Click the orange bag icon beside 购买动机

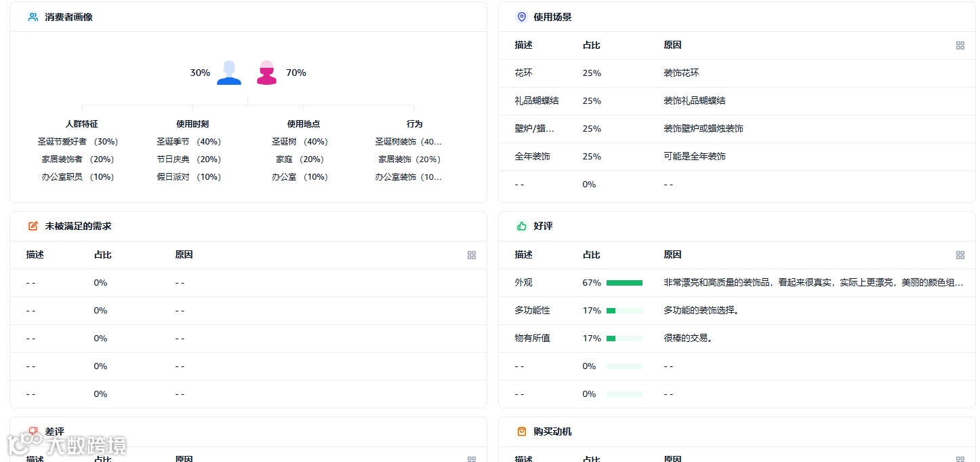(521, 431)
